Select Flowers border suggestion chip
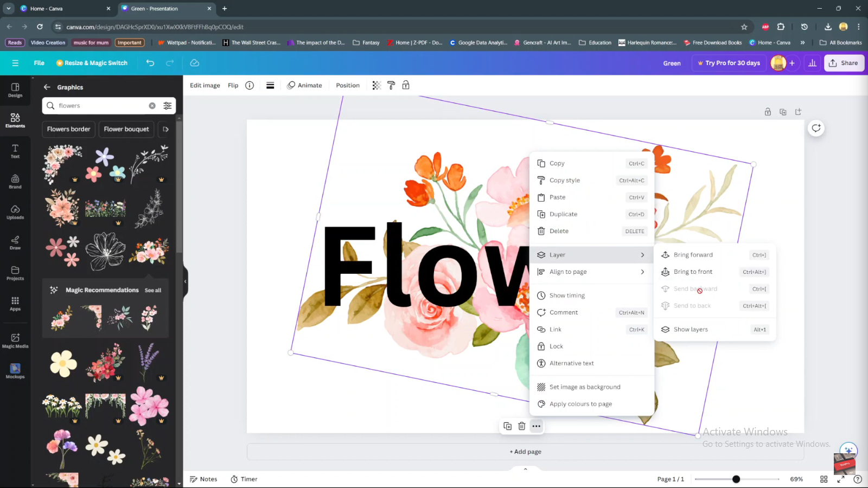The image size is (868, 488). pyautogui.click(x=68, y=129)
